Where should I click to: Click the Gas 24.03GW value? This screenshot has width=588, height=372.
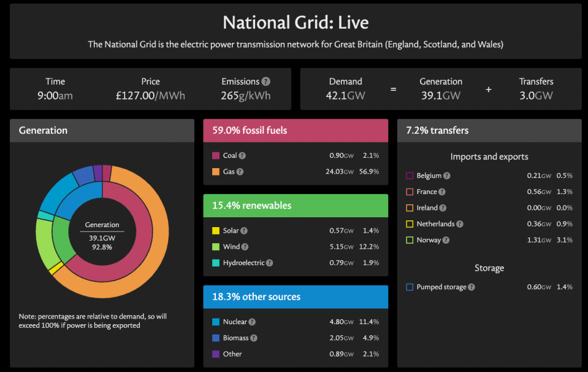(340, 171)
